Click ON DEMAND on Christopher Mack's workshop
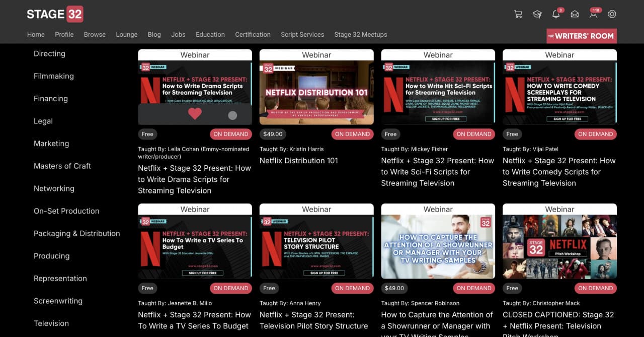Viewport: 644px width, 337px height. click(596, 288)
